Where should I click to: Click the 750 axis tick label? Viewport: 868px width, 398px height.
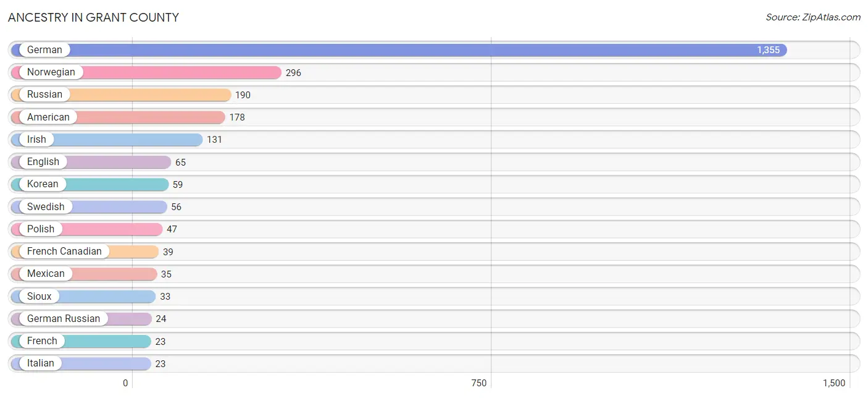(x=479, y=383)
